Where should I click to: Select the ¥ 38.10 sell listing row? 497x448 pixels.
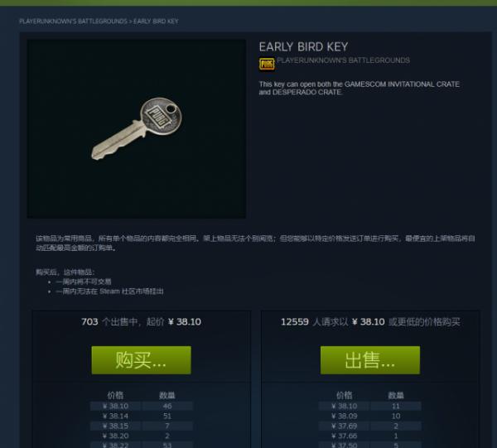[x=142, y=406]
